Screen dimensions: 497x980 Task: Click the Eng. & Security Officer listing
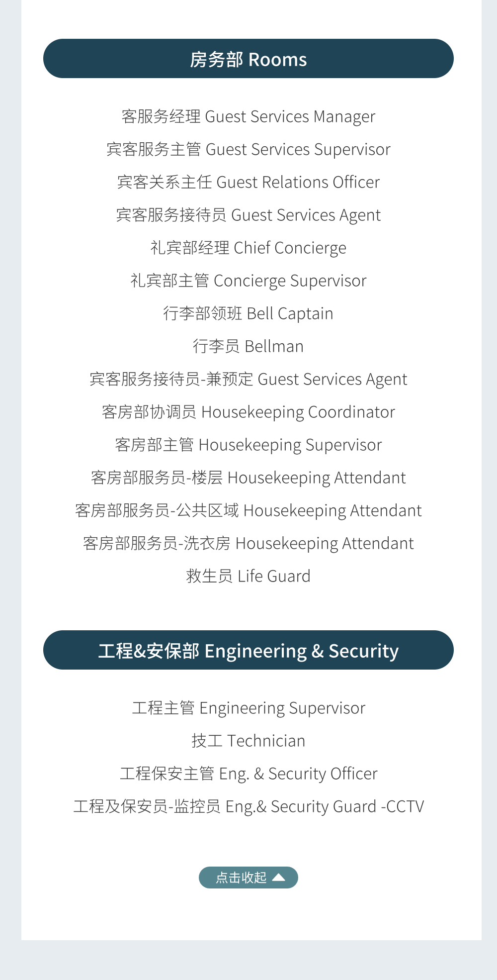pos(248,774)
